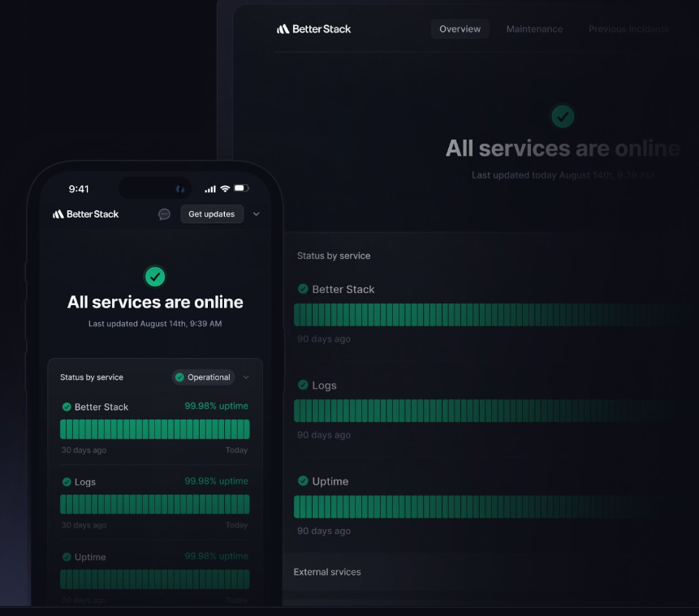Click Better Stack check icon on desktop list

pos(303,289)
